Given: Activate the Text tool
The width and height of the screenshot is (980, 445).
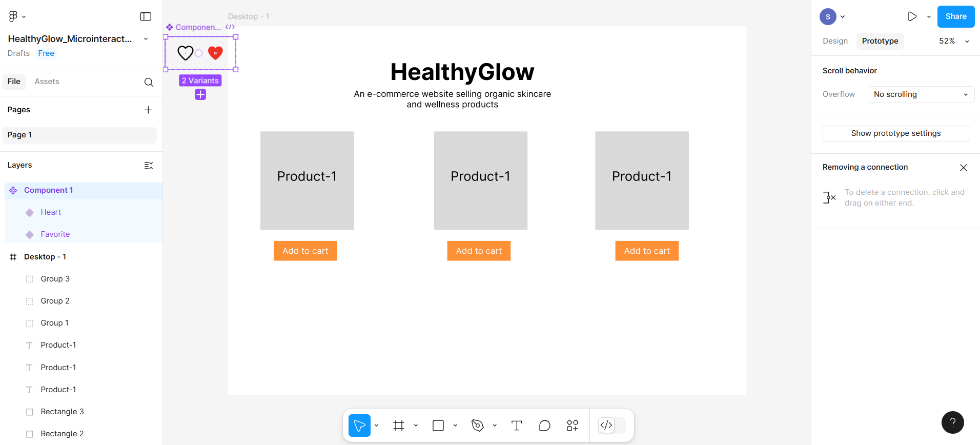Looking at the screenshot, I should coord(517,426).
